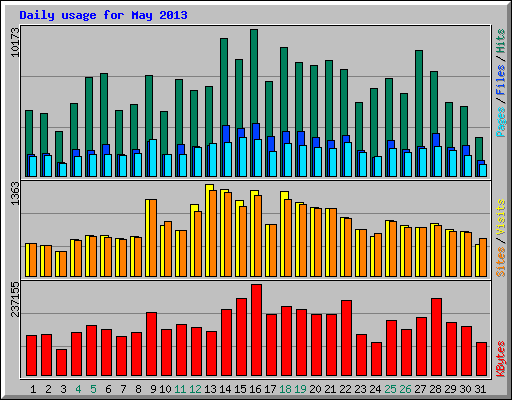Click the orange sites bar for day 18
The image size is (512, 400).
tap(288, 238)
